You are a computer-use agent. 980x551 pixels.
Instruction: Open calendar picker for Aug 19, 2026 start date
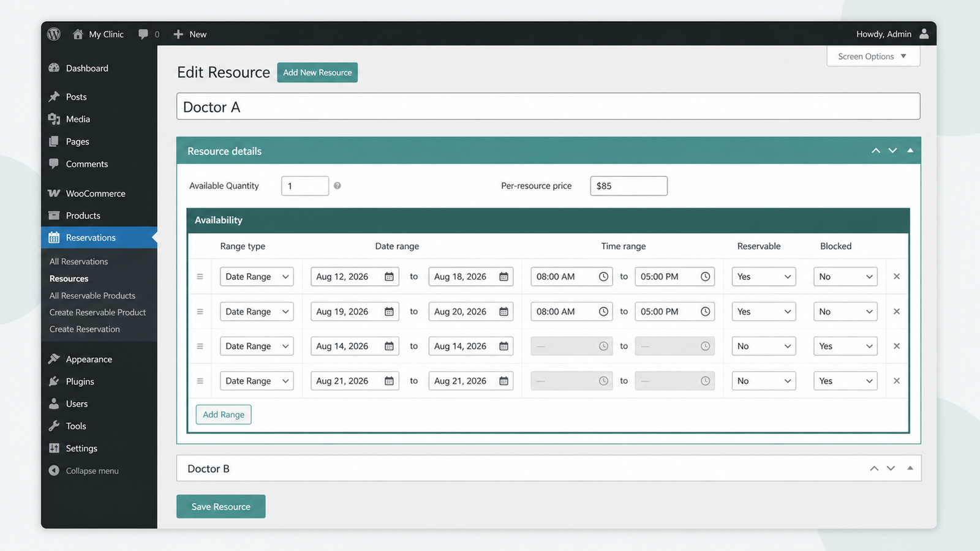(x=389, y=312)
